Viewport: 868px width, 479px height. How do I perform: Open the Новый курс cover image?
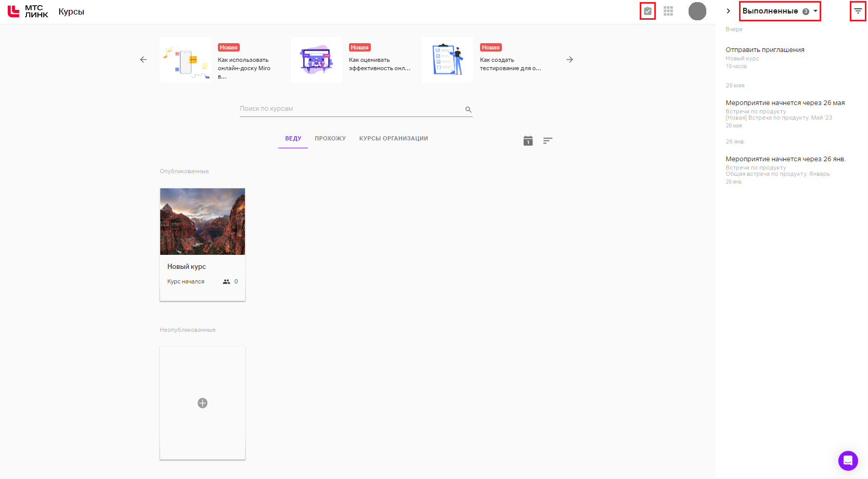pos(202,222)
